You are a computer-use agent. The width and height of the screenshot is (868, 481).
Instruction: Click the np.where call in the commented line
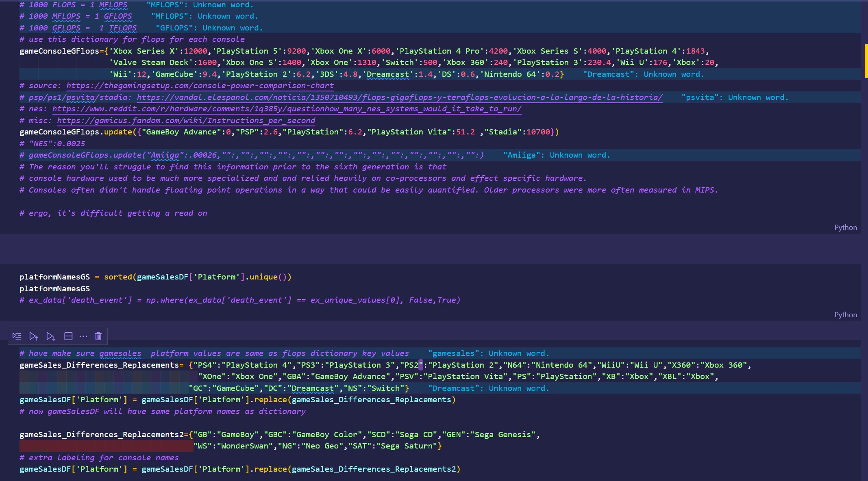point(165,300)
